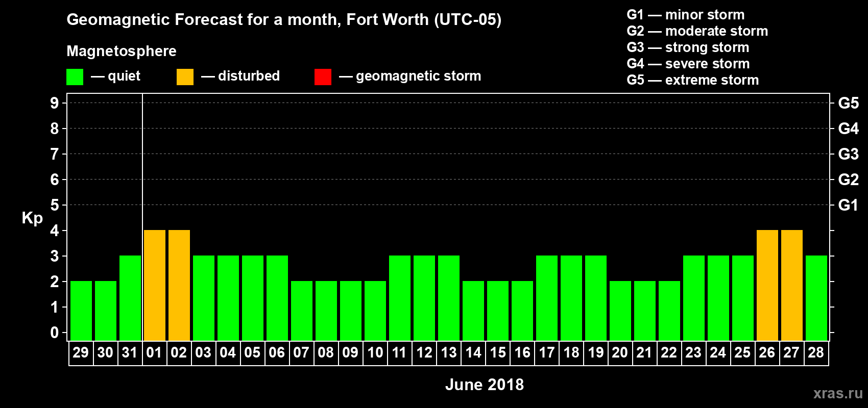
Task: Click the Kp axis value 9
Action: click(x=55, y=103)
